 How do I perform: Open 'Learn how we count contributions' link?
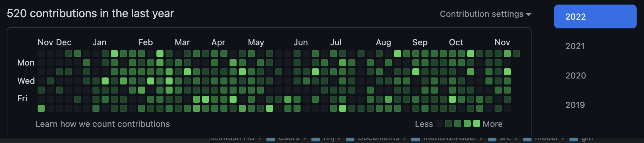(x=103, y=124)
